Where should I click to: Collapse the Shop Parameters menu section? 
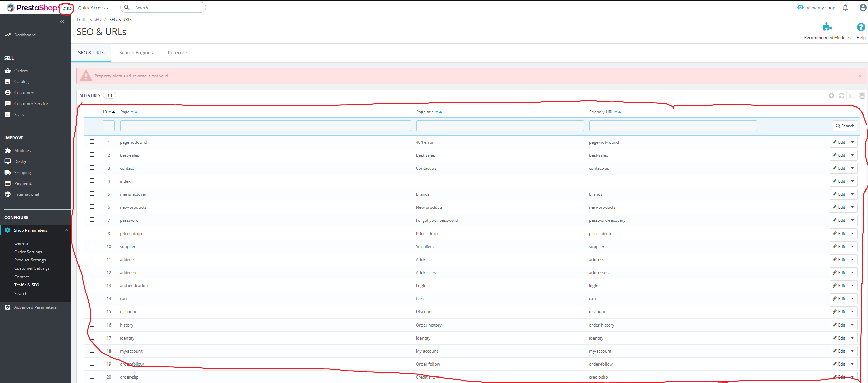pos(66,230)
